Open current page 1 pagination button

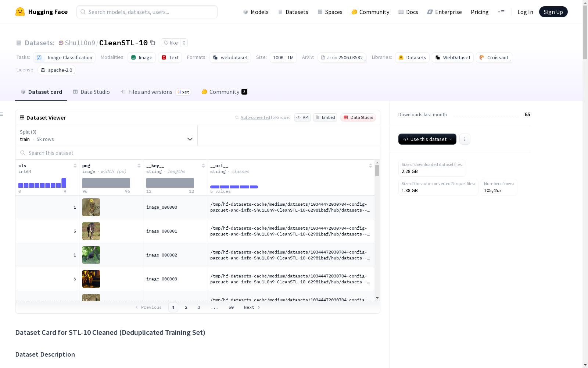point(173,307)
